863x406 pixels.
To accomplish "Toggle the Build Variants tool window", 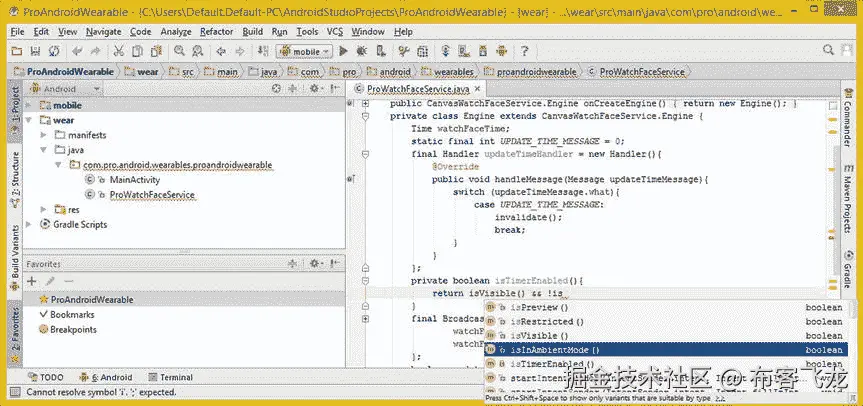I will 15,258.
